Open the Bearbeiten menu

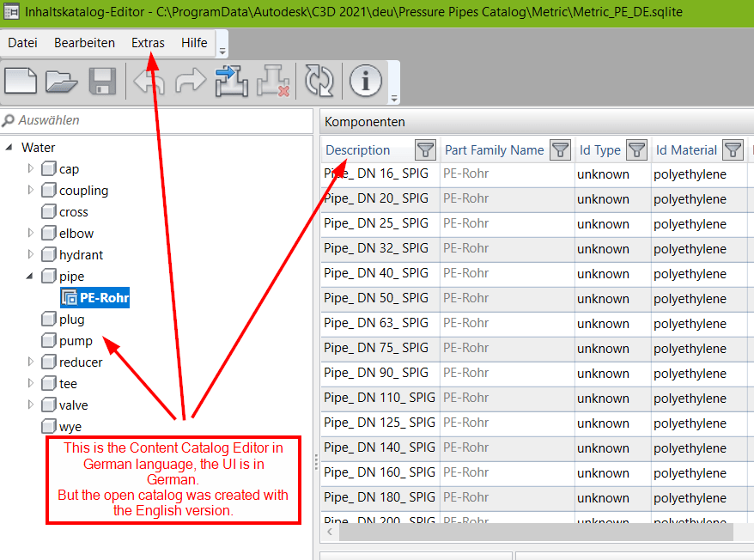click(85, 43)
